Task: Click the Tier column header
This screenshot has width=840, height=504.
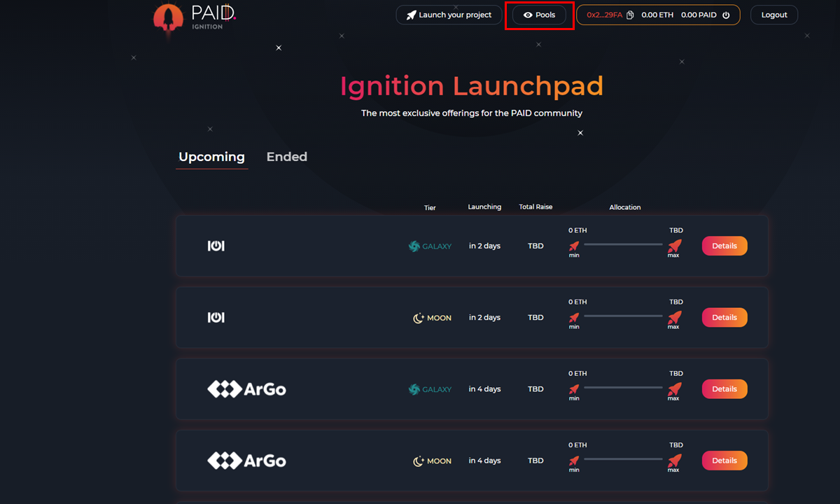Action: [430, 207]
